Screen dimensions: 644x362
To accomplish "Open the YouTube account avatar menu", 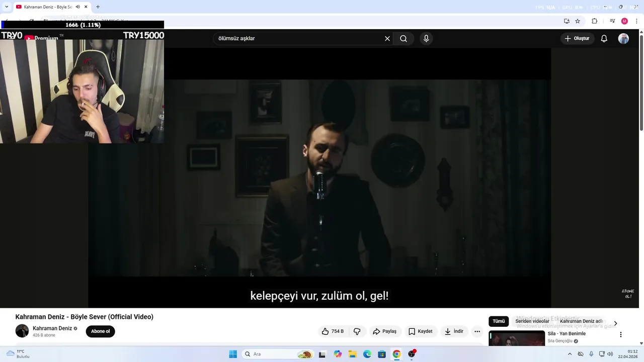I will pos(623,39).
